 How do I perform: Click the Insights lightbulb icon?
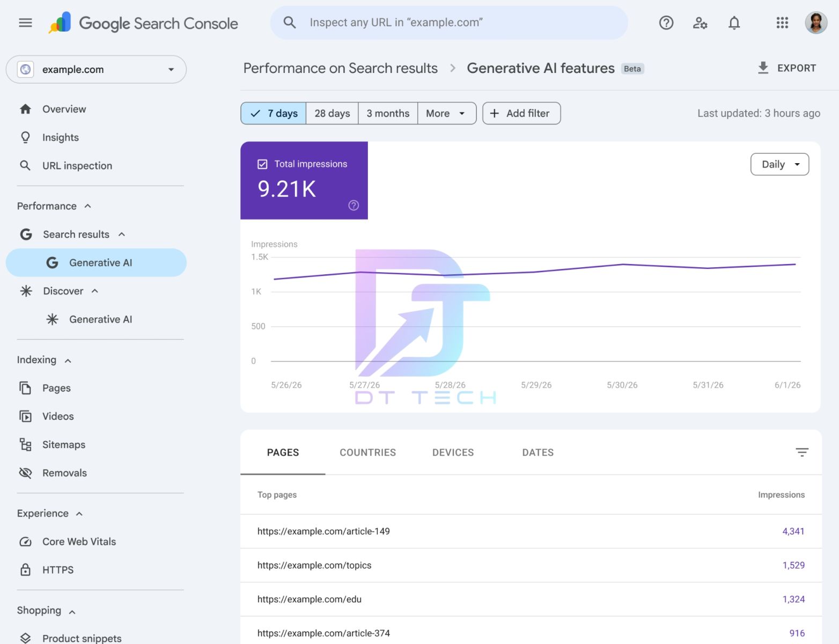(x=25, y=137)
